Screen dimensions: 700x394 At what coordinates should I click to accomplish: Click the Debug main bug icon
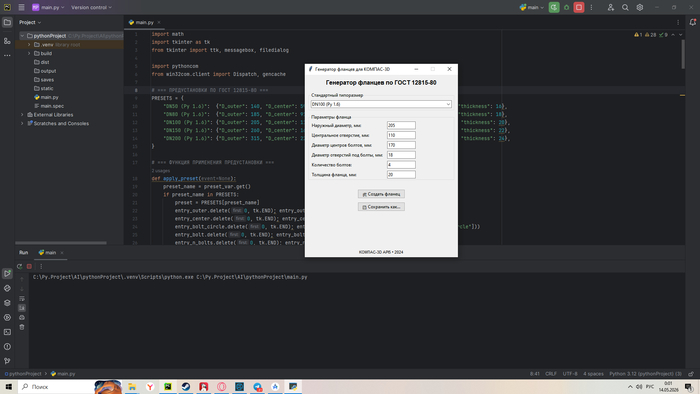567,8
